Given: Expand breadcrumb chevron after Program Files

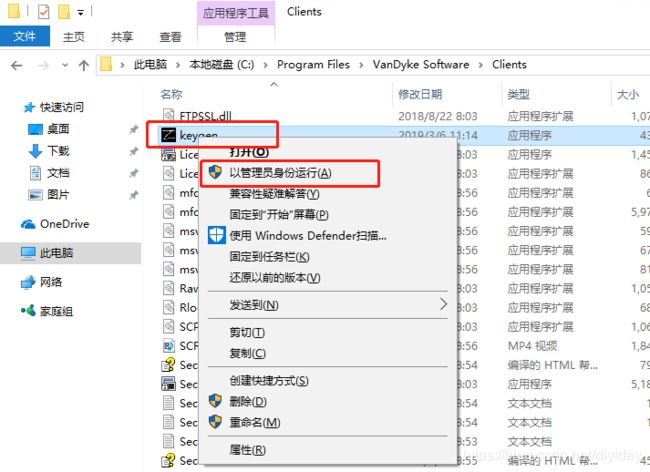Looking at the screenshot, I should tap(361, 65).
